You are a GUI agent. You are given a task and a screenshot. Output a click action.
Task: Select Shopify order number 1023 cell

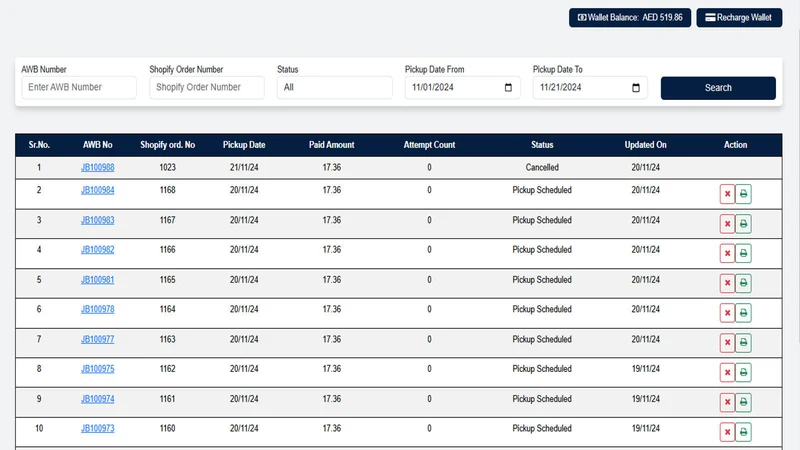coord(167,167)
